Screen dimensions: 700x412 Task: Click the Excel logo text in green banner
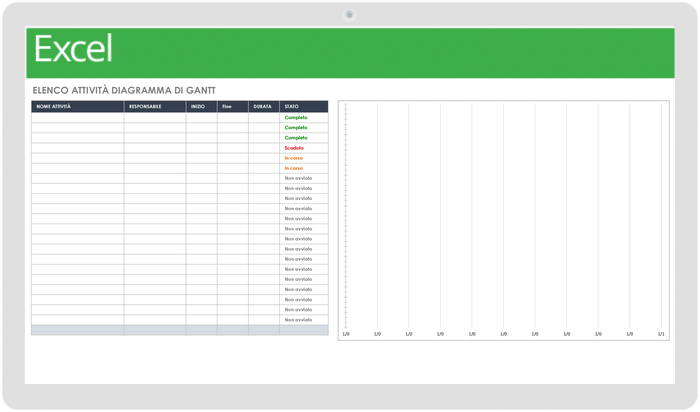pos(73,49)
